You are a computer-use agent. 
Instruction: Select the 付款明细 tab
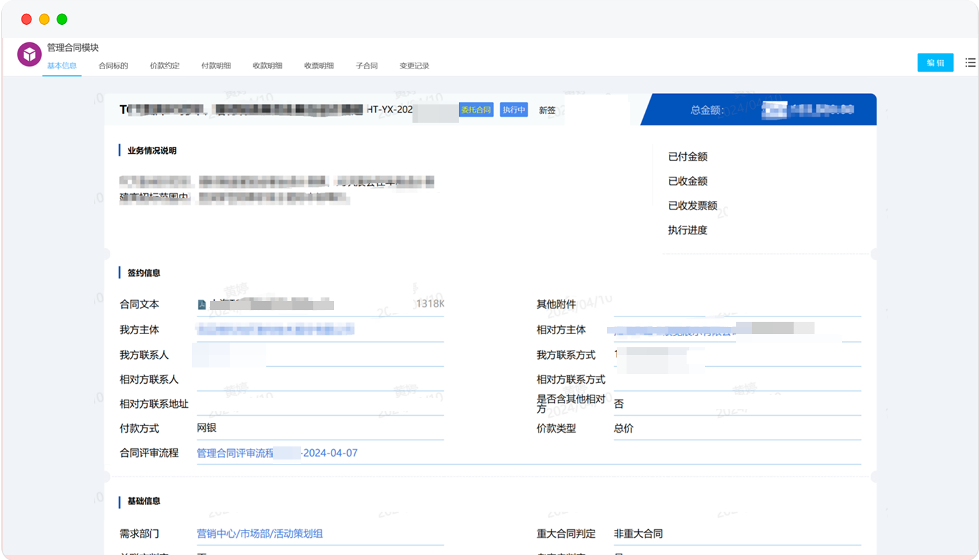[x=216, y=66]
